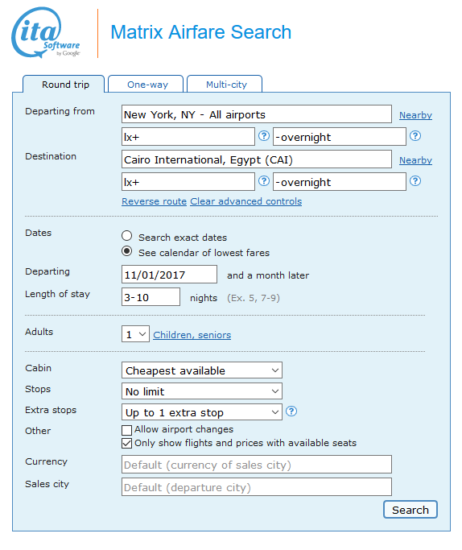The height and width of the screenshot is (550, 462).
Task: Switch to the Multi-city tab
Action: tap(225, 84)
